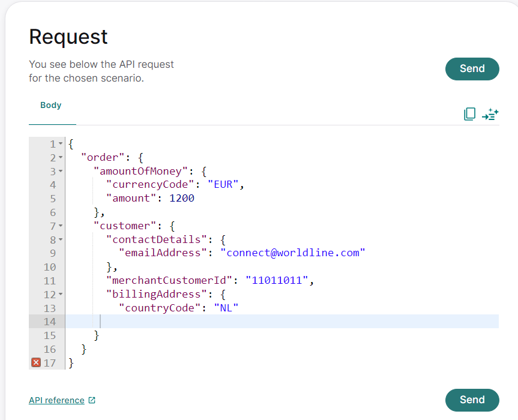Click the "connect@worldline.com" email value
The image size is (518, 420).
[x=293, y=253]
